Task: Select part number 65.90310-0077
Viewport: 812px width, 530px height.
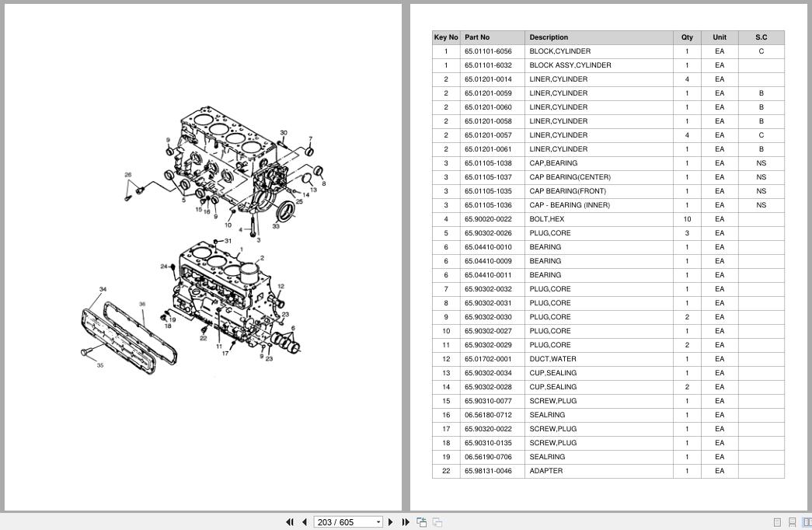Action: click(488, 401)
